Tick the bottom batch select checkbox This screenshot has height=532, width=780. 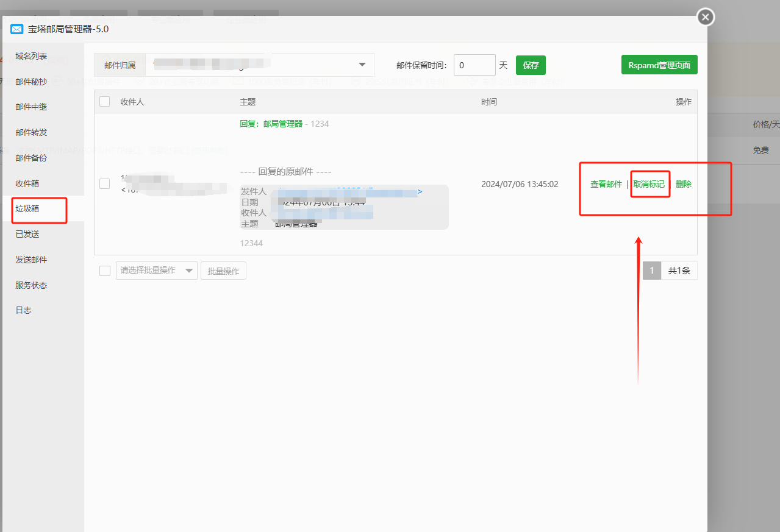click(105, 271)
